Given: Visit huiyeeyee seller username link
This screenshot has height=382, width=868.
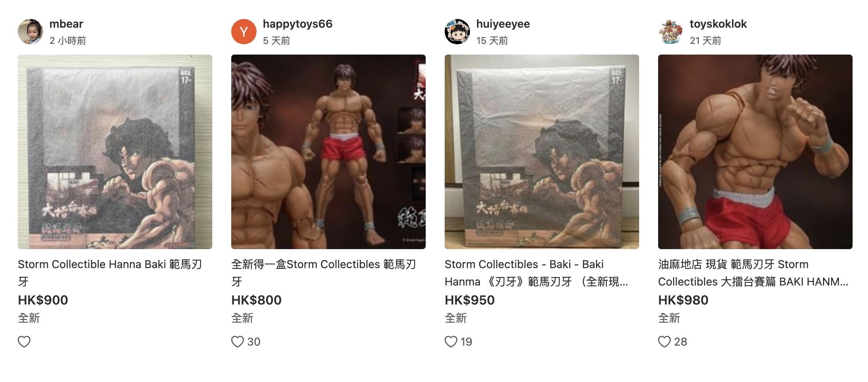Looking at the screenshot, I should point(503,24).
